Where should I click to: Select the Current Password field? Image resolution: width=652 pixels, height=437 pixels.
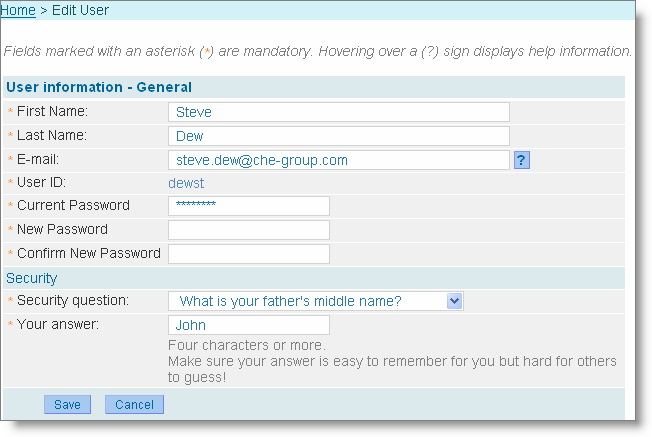(249, 206)
